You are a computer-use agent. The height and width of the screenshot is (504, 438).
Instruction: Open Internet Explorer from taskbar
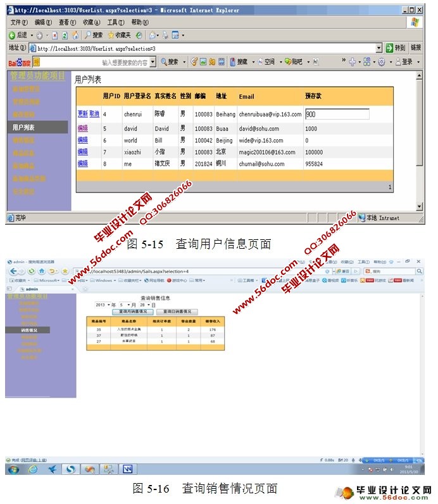click(x=33, y=470)
